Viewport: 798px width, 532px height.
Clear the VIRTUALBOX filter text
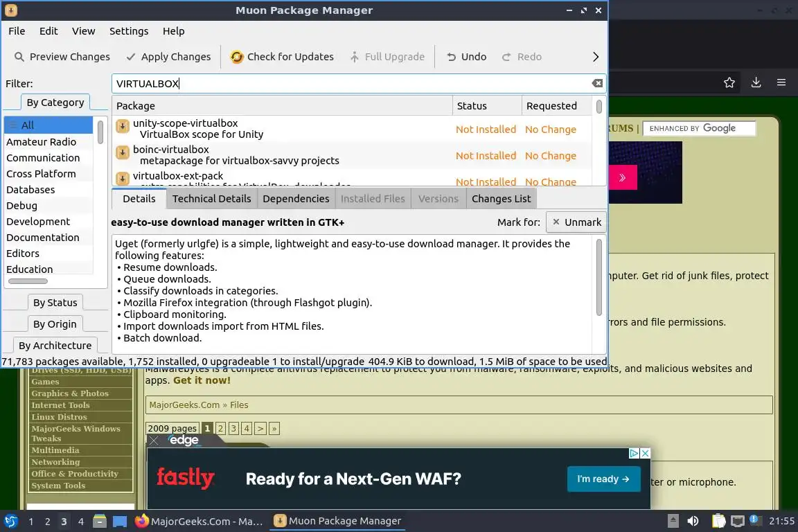tap(598, 84)
